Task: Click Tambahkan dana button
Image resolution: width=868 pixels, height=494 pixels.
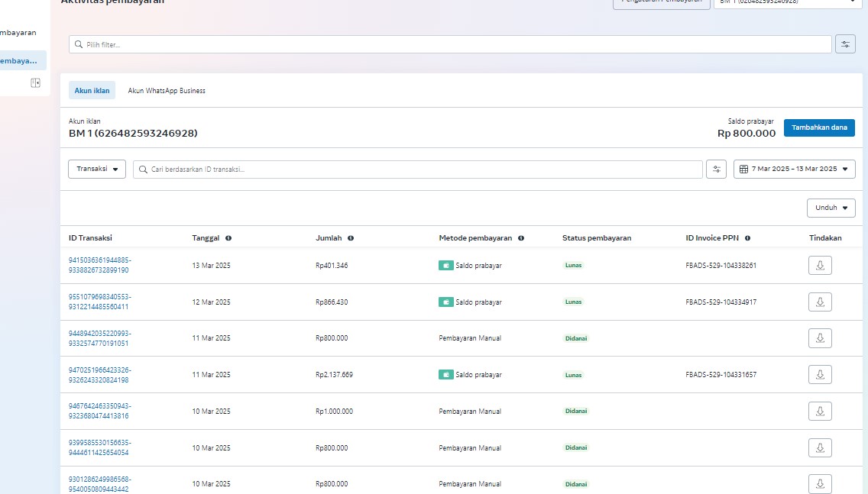Action: pyautogui.click(x=819, y=128)
